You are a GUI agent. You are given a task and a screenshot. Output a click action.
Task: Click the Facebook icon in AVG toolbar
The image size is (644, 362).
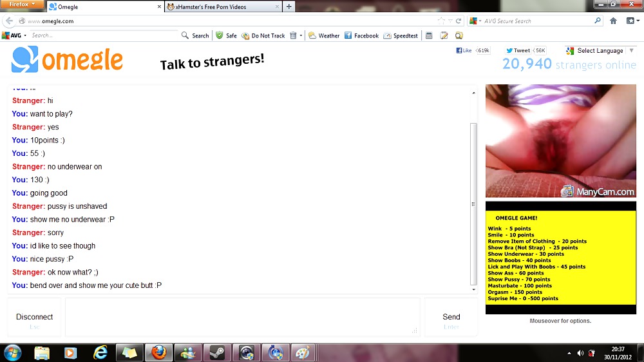coord(348,35)
